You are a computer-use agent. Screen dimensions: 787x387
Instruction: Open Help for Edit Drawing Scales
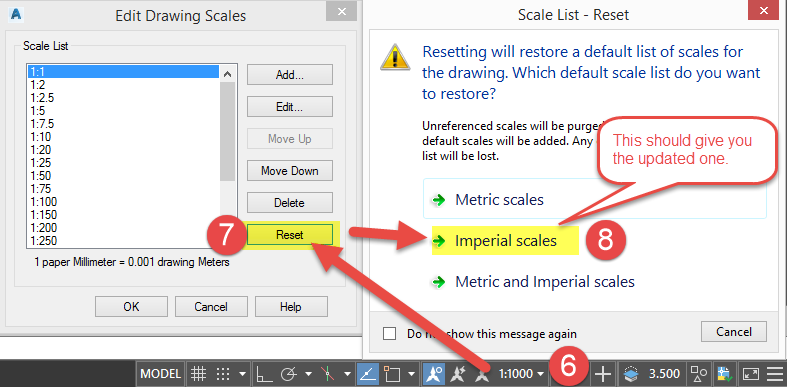(291, 306)
